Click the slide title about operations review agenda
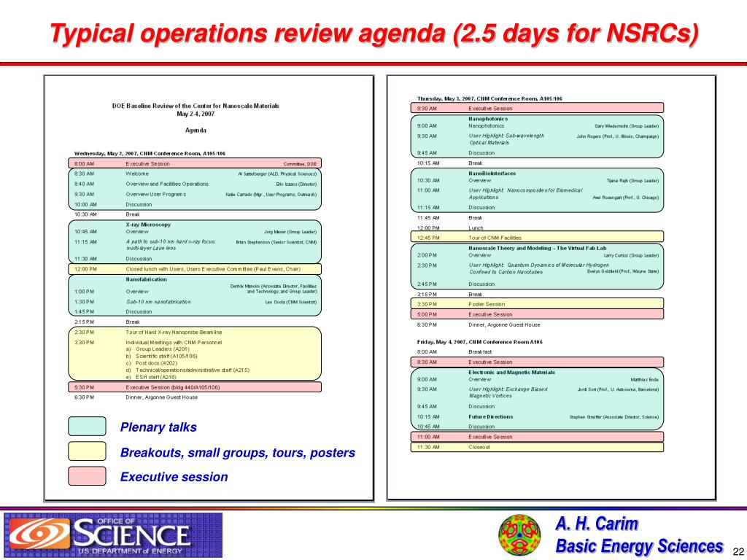This screenshot has height=560, width=747. click(374, 34)
